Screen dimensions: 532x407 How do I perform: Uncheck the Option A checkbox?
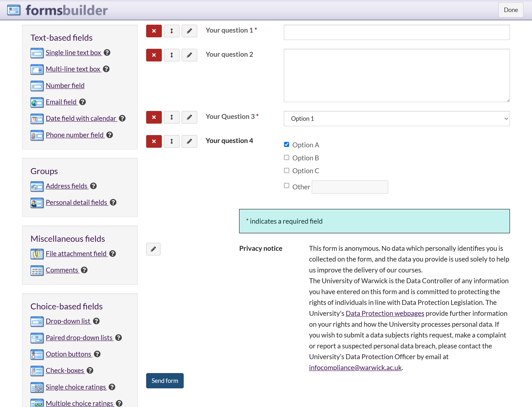tap(286, 145)
